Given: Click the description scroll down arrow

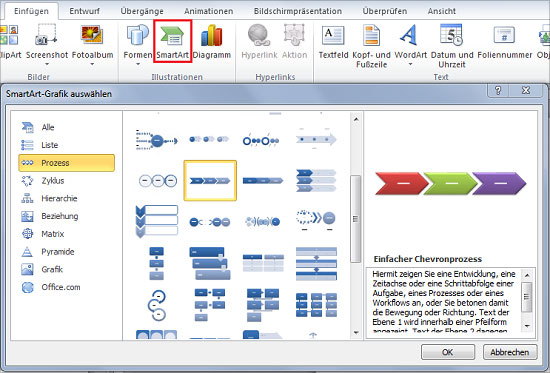Looking at the screenshot, I should pyautogui.click(x=527, y=326).
